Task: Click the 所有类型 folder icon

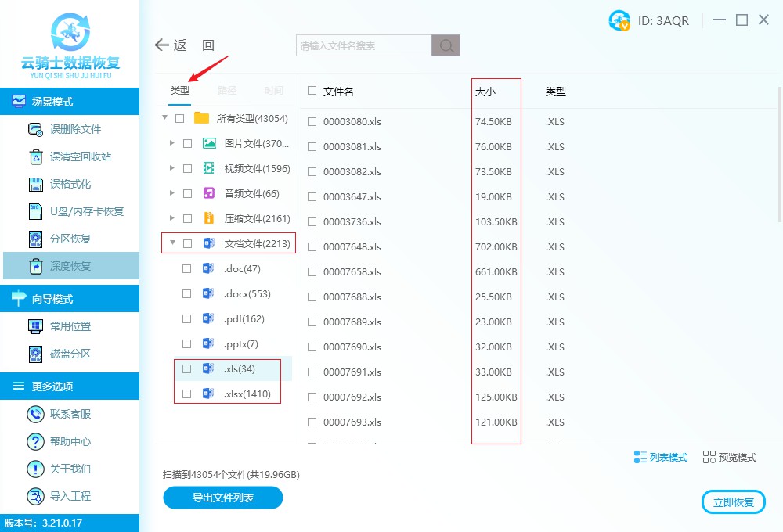Action: click(201, 118)
